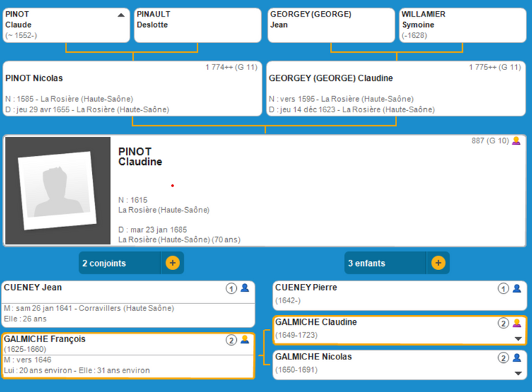
Task: Click the person icon for GALMICHE Claudine
Action: (x=516, y=323)
